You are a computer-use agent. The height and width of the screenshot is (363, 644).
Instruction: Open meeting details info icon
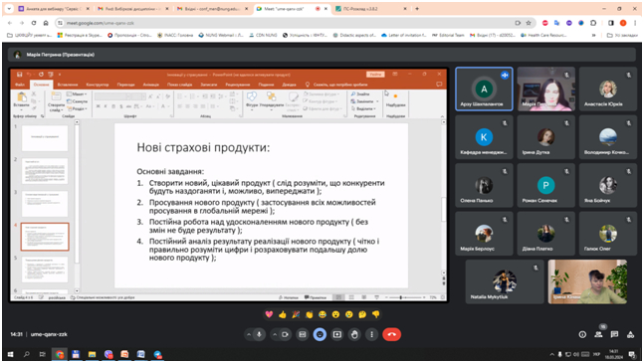click(x=582, y=335)
